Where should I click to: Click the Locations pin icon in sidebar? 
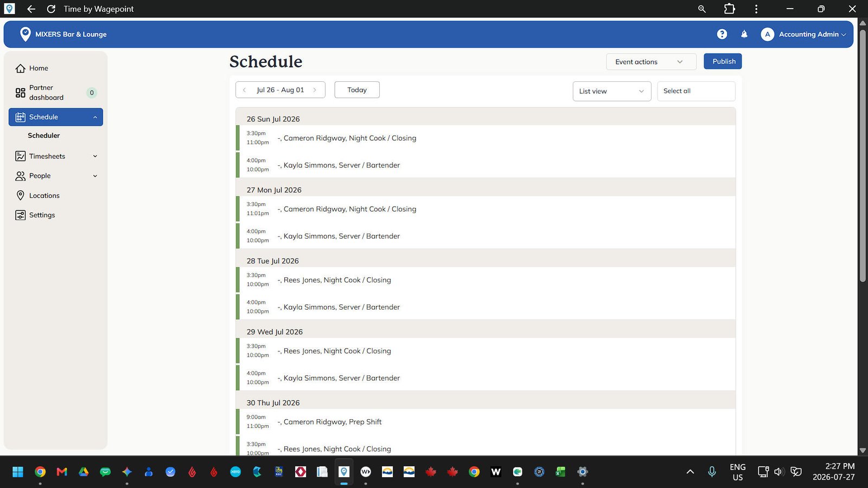(21, 195)
